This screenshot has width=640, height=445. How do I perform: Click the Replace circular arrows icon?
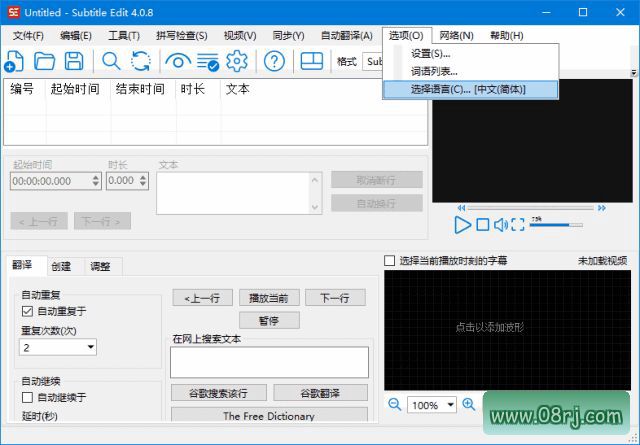point(141,61)
